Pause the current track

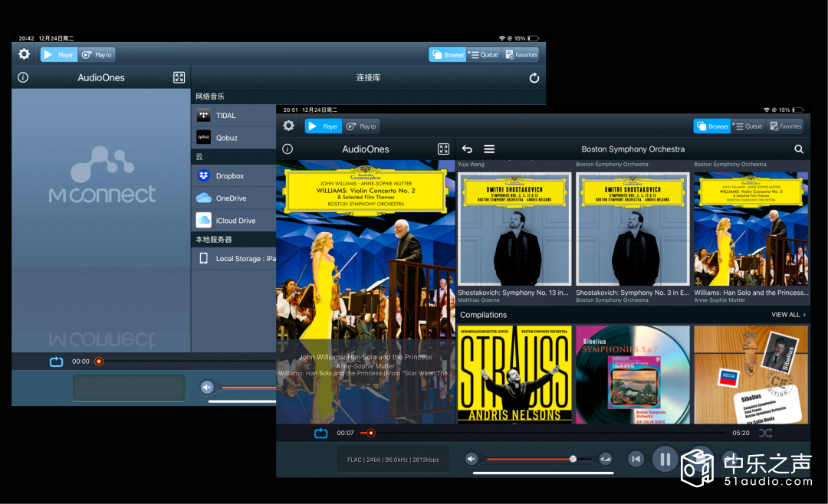(x=665, y=459)
